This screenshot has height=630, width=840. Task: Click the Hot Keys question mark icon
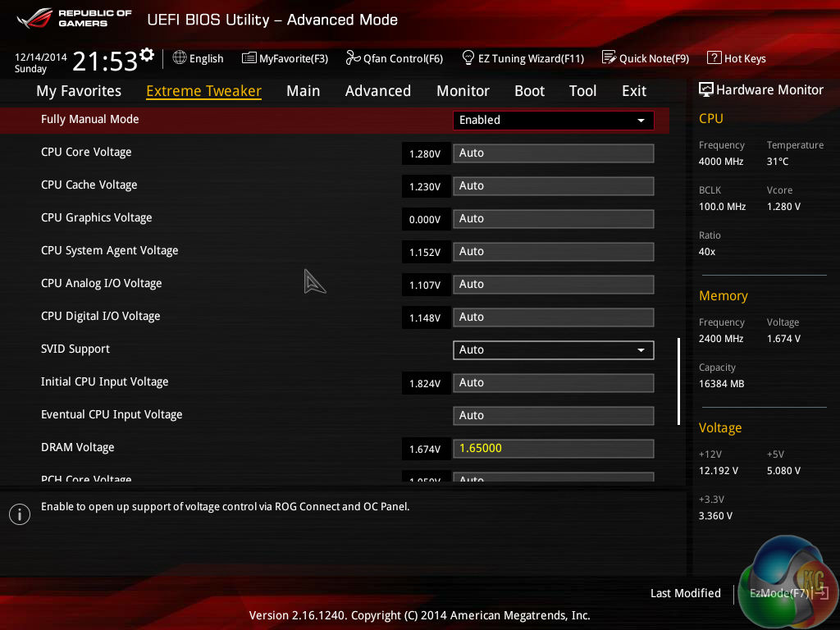(x=714, y=57)
